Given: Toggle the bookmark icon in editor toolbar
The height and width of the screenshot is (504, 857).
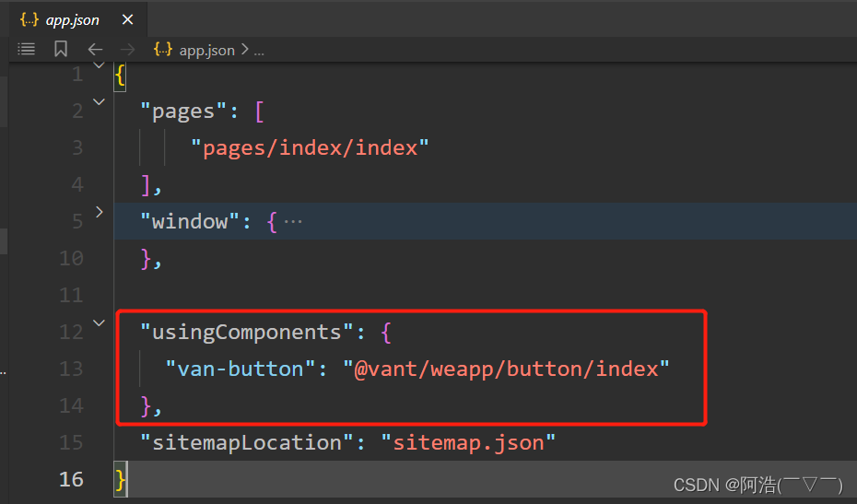Looking at the screenshot, I should [61, 50].
